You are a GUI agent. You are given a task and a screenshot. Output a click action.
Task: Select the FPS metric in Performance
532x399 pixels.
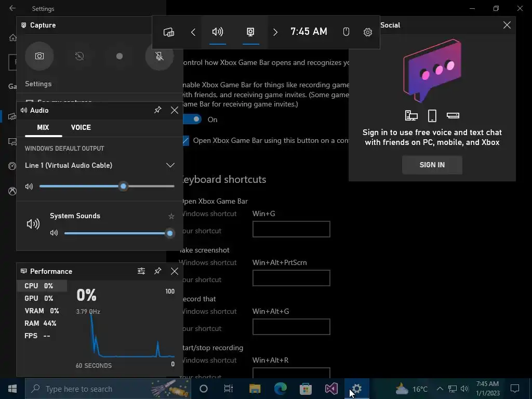pos(42,336)
